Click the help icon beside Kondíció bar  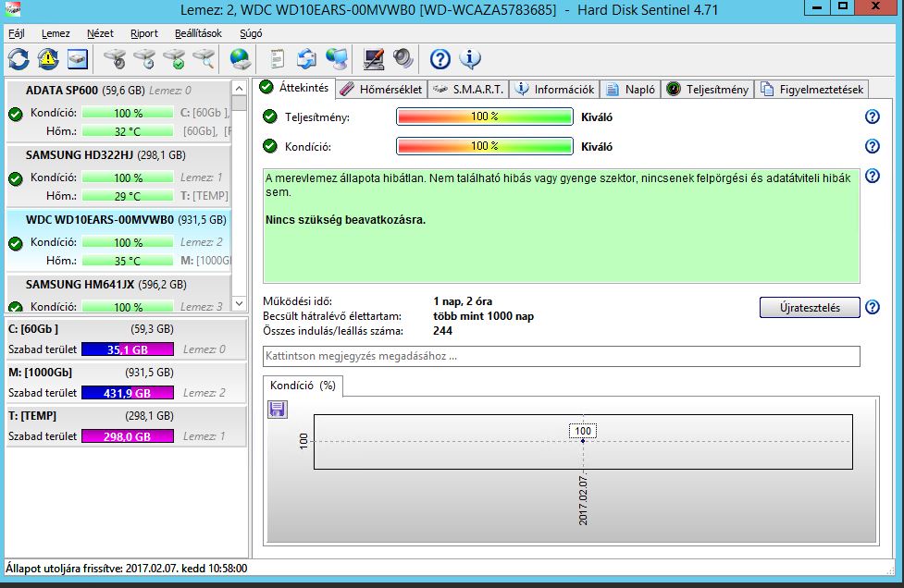point(873,146)
